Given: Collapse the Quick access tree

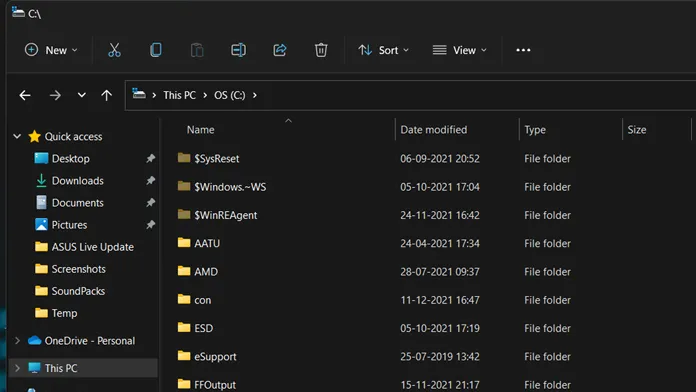Looking at the screenshot, I should click(x=17, y=136).
